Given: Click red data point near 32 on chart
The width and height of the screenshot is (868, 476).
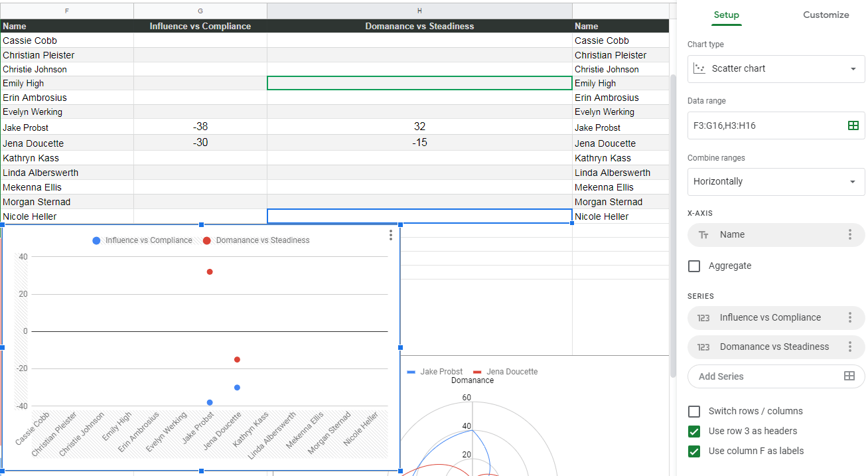Looking at the screenshot, I should pos(210,272).
